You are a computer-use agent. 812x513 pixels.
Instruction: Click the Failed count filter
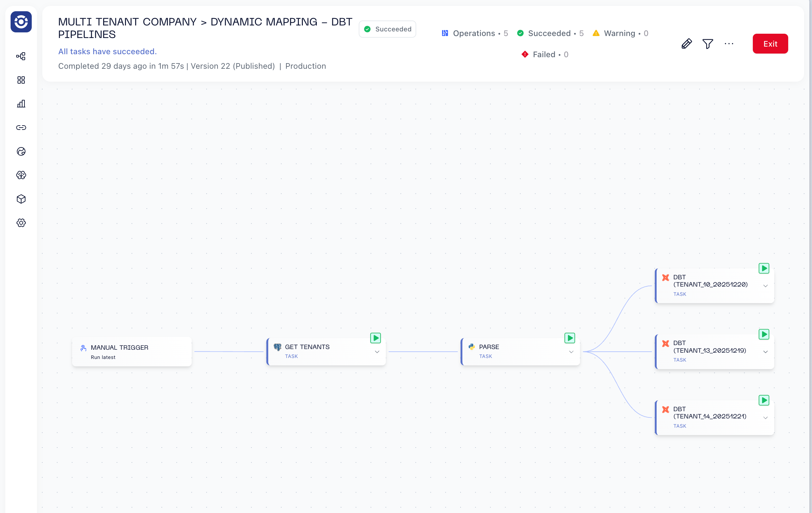coord(545,55)
